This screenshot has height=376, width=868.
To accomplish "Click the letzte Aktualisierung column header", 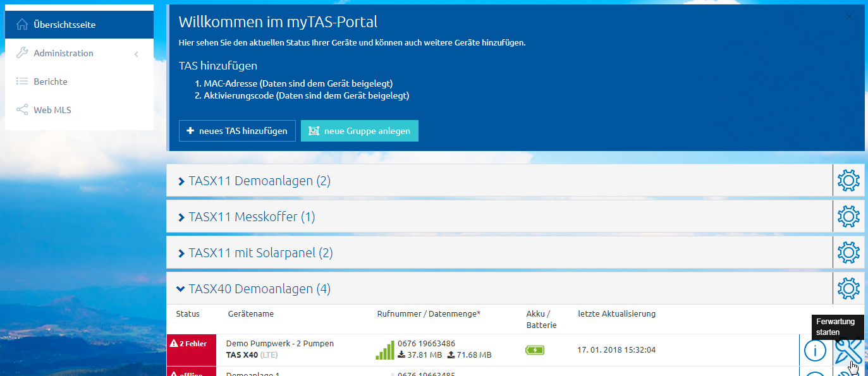I will click(617, 313).
